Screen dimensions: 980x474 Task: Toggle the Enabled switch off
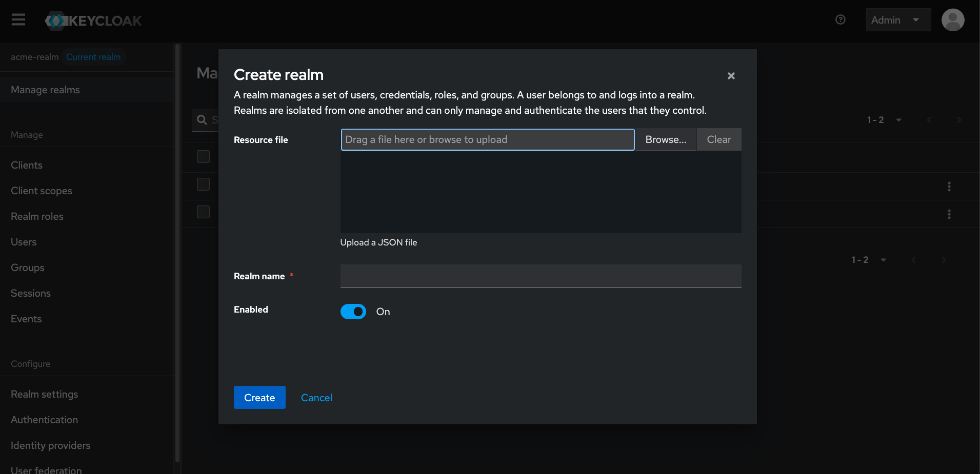(353, 312)
